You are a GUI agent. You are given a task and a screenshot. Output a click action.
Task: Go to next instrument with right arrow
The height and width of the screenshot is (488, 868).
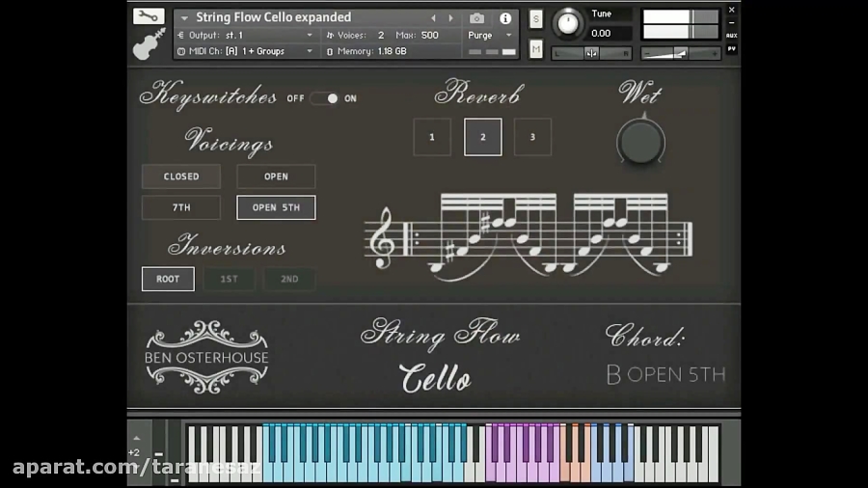click(x=450, y=18)
